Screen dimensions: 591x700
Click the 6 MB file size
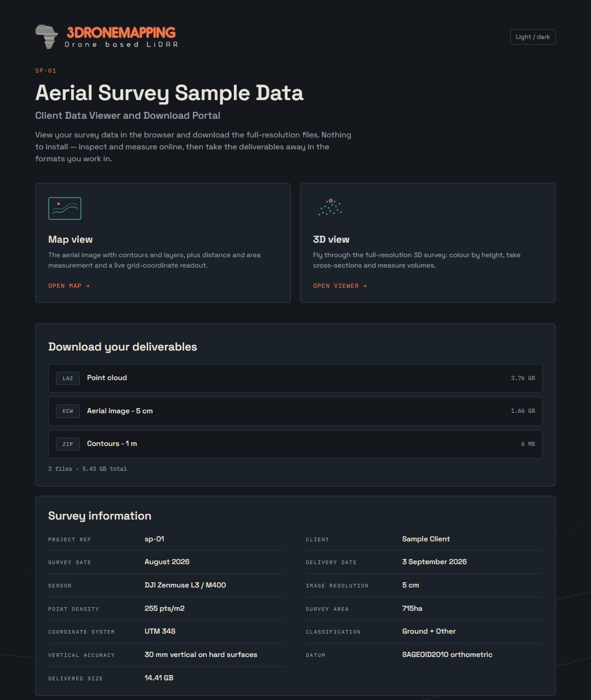pos(528,444)
